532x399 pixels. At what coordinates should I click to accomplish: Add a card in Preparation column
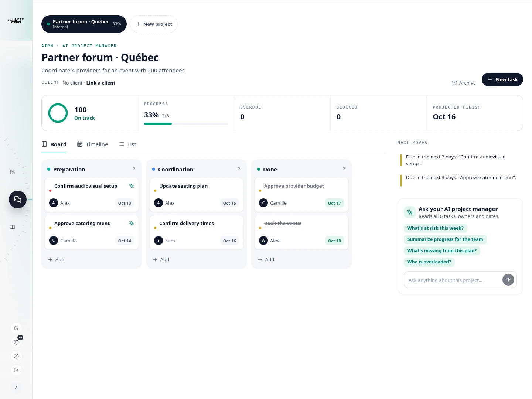[x=56, y=259]
